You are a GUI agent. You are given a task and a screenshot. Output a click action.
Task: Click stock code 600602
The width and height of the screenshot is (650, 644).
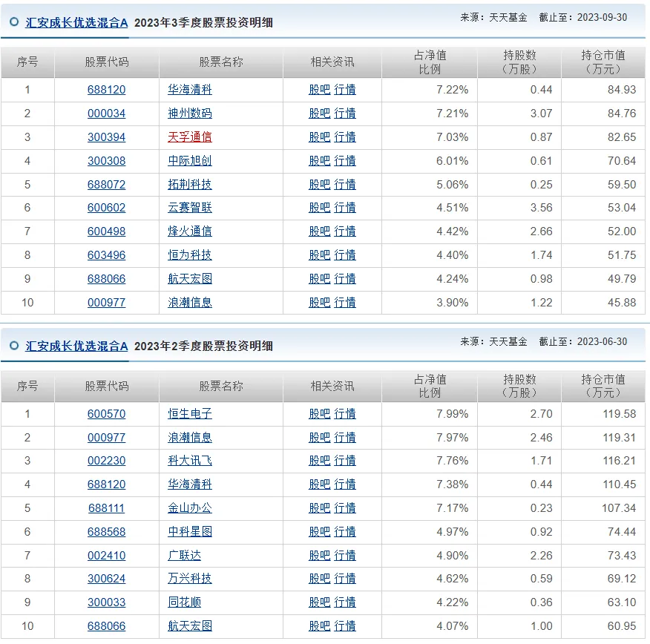[107, 208]
